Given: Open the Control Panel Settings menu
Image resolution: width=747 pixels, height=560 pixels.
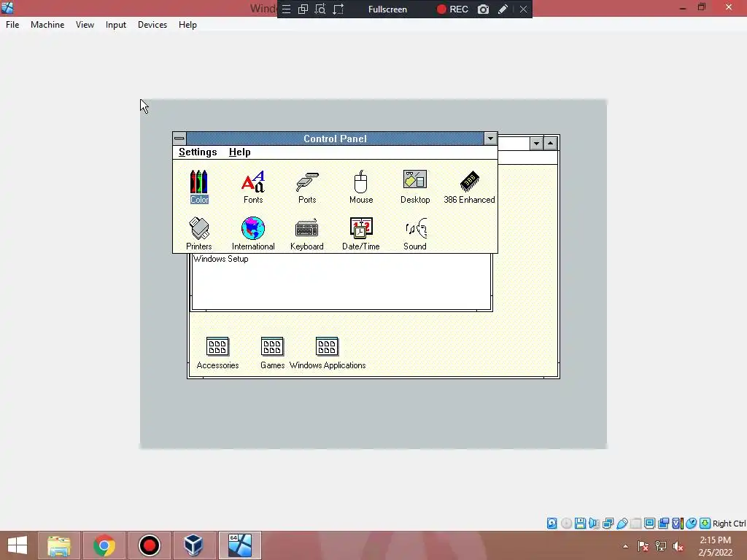Looking at the screenshot, I should (x=198, y=152).
